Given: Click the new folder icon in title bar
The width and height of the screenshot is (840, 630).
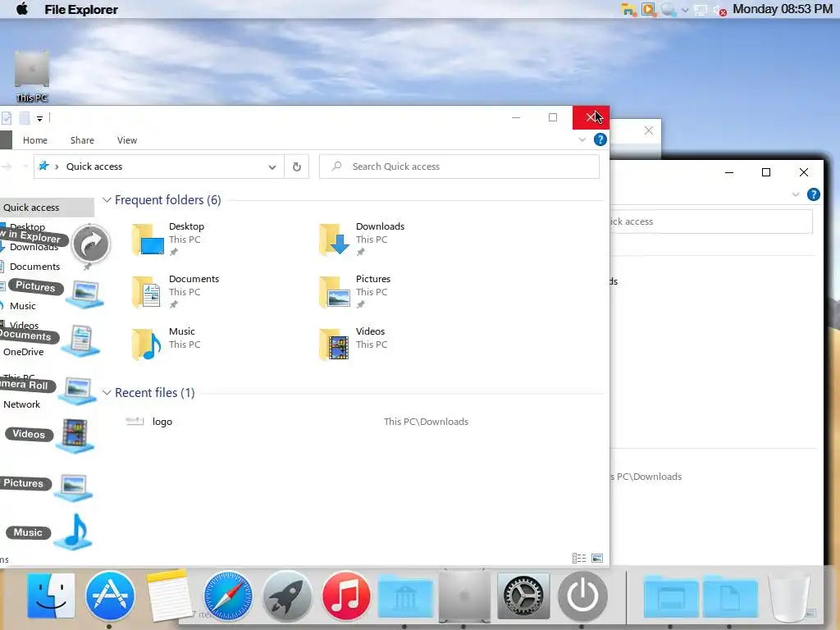Looking at the screenshot, I should (25, 118).
